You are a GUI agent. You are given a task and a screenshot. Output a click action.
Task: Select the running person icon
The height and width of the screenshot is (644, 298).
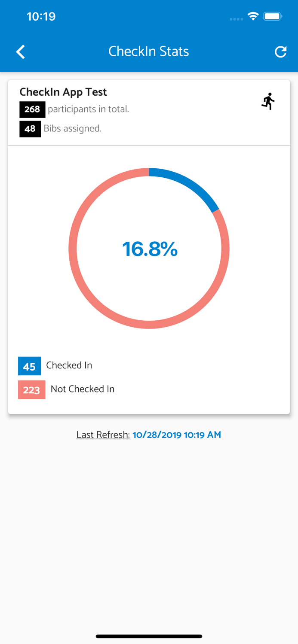click(269, 101)
